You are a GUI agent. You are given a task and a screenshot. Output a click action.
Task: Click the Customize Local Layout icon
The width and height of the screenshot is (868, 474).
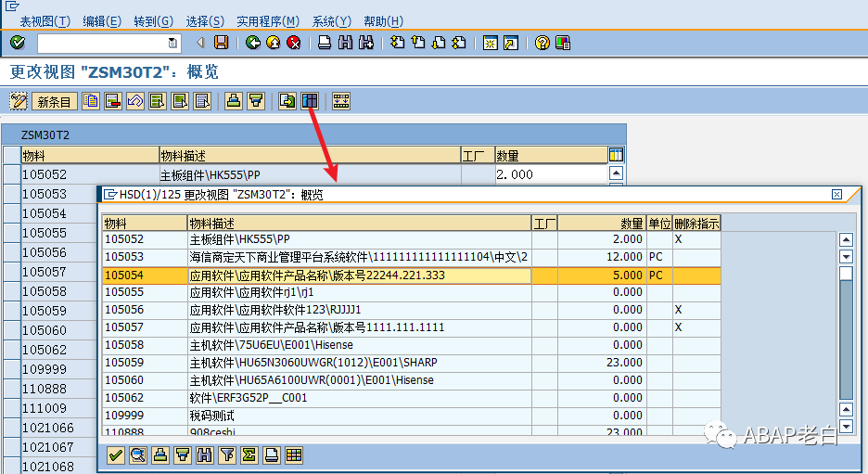pyautogui.click(x=563, y=42)
